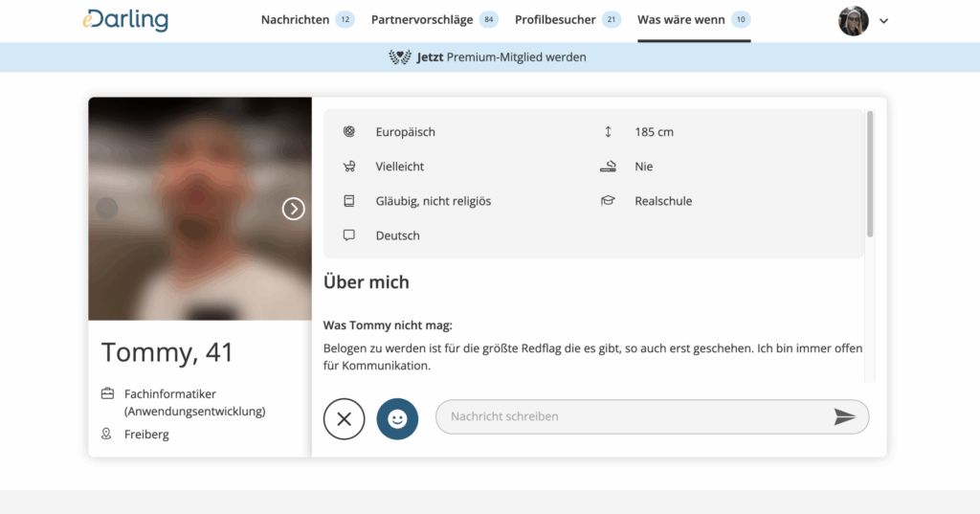Click the "Über mich" heading
Viewport: 980px width, 514px height.
click(x=367, y=282)
